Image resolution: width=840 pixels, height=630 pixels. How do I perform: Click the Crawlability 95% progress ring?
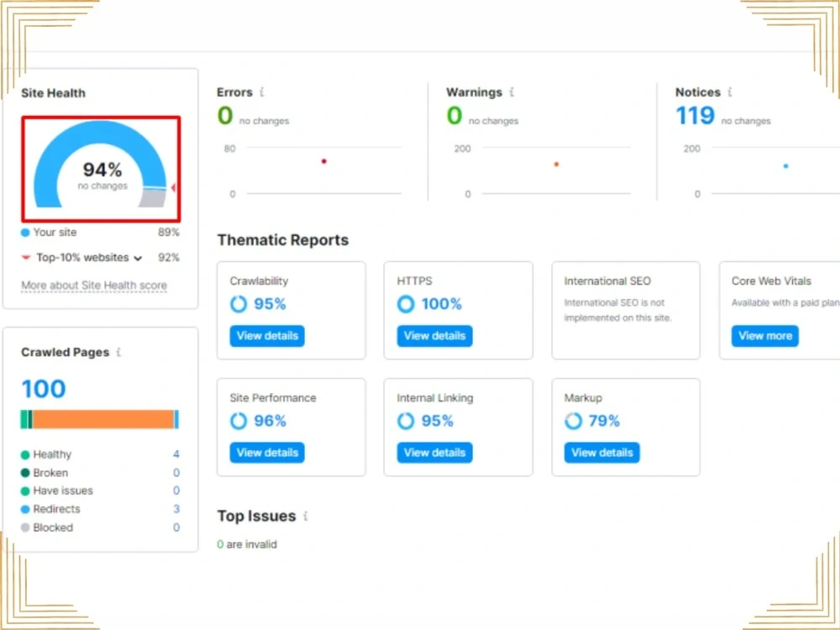click(x=239, y=304)
